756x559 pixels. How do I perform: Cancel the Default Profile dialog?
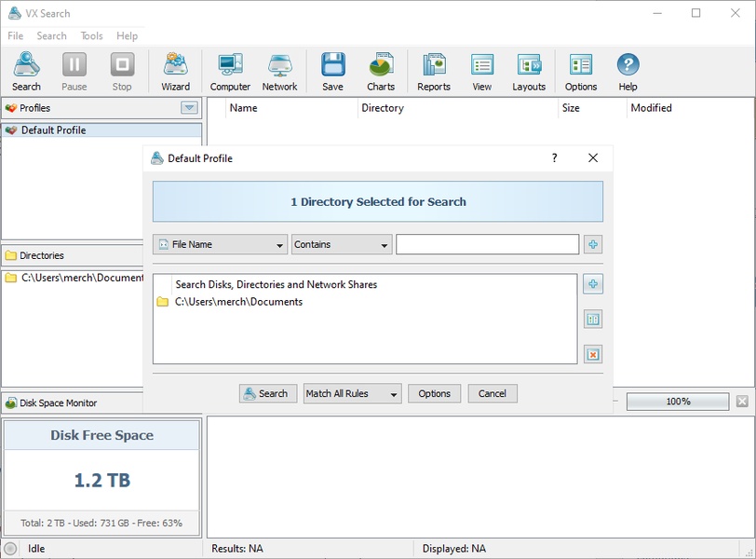click(x=492, y=393)
